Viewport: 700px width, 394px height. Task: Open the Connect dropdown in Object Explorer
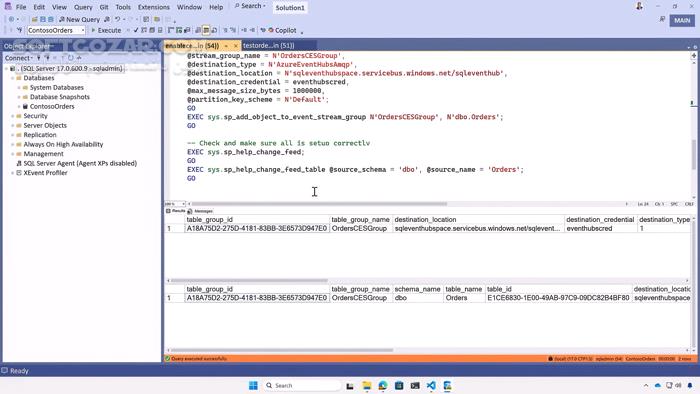[18, 58]
